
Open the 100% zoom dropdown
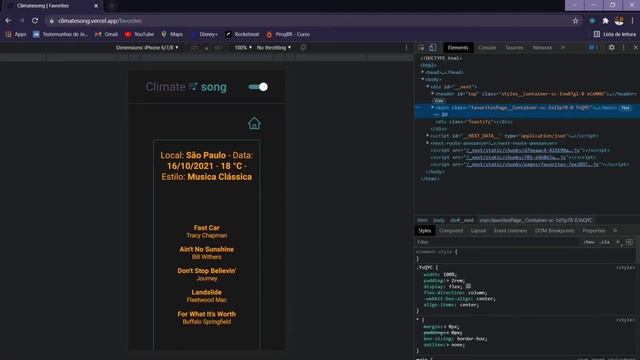(243, 48)
